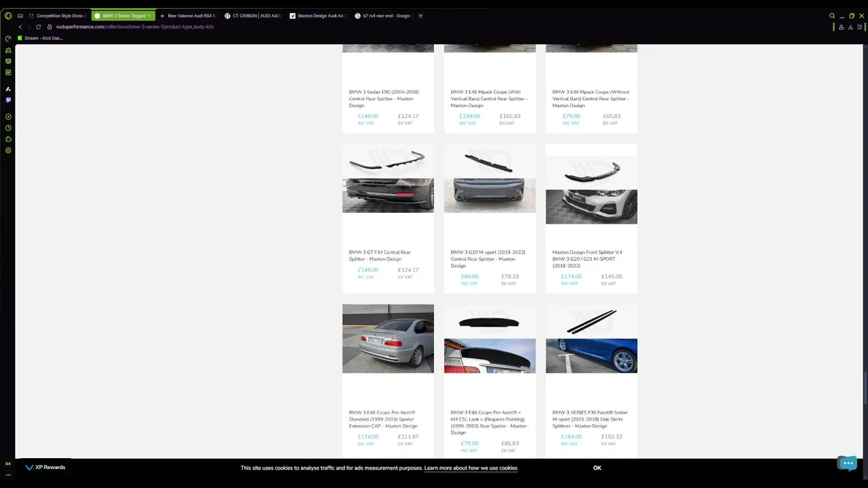The height and width of the screenshot is (488, 868).
Task: Click the £134.00 inc VAT price
Action: (368, 436)
